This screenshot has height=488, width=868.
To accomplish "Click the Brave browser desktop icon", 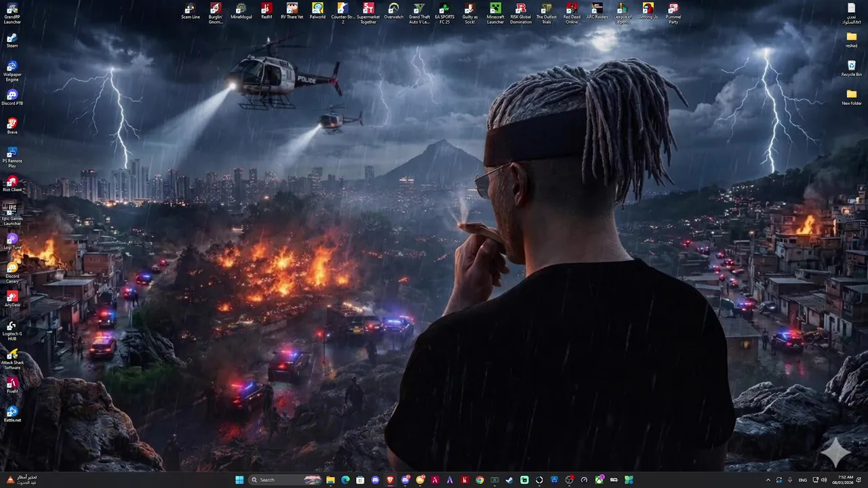I will tap(12, 126).
